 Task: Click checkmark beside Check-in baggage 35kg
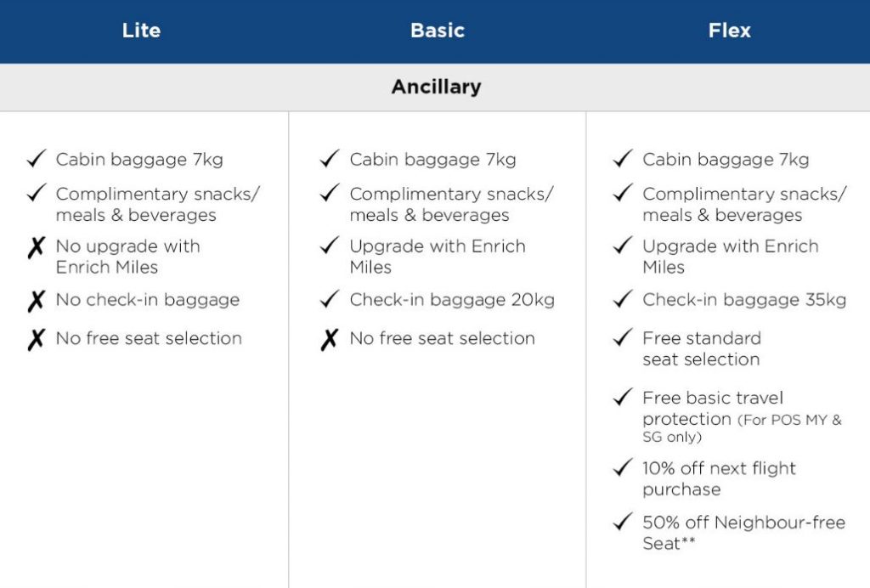tap(623, 299)
